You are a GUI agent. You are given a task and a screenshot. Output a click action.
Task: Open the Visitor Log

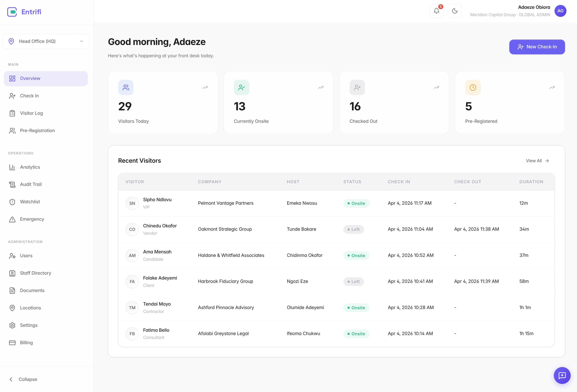click(46, 113)
